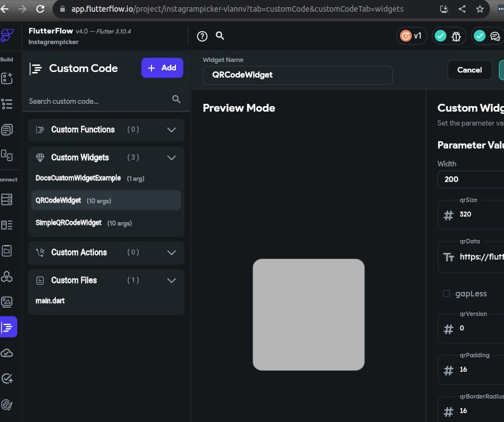Screen dimensions: 504x422
Task: Open the theme palette sidebar icon
Action: point(7,404)
